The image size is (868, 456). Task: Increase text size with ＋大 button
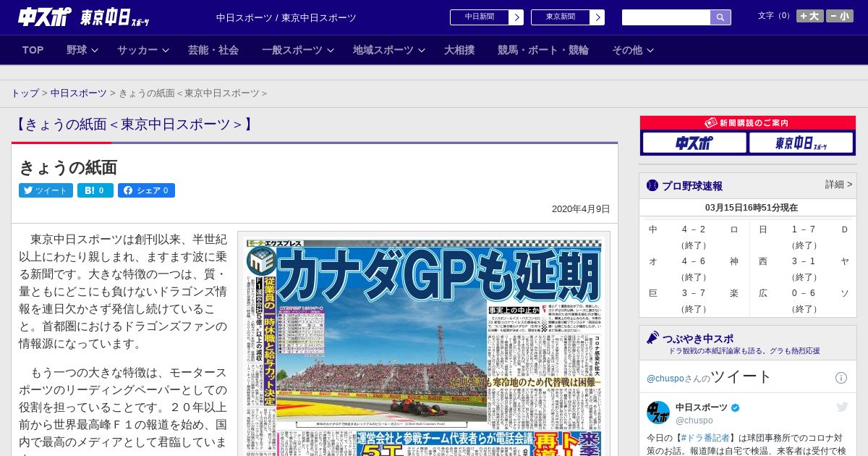pos(810,16)
